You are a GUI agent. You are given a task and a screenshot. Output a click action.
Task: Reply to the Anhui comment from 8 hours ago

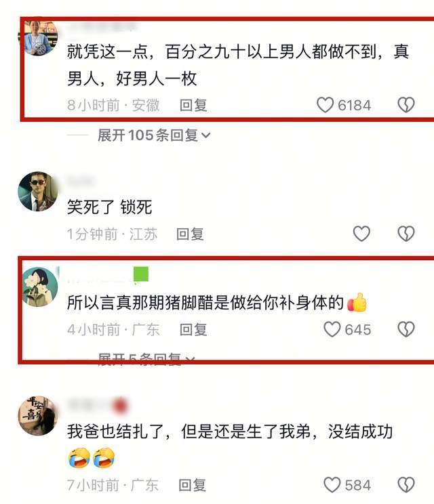pyautogui.click(x=193, y=106)
